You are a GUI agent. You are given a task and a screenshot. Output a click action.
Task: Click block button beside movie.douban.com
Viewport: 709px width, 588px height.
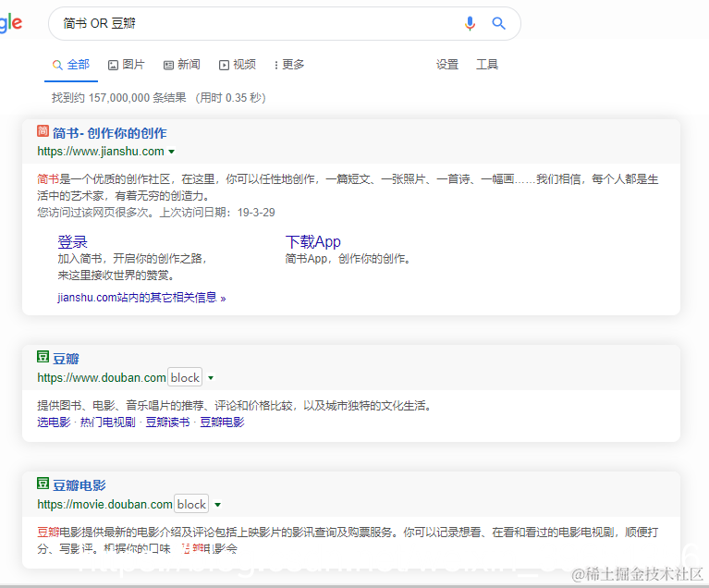point(191,504)
